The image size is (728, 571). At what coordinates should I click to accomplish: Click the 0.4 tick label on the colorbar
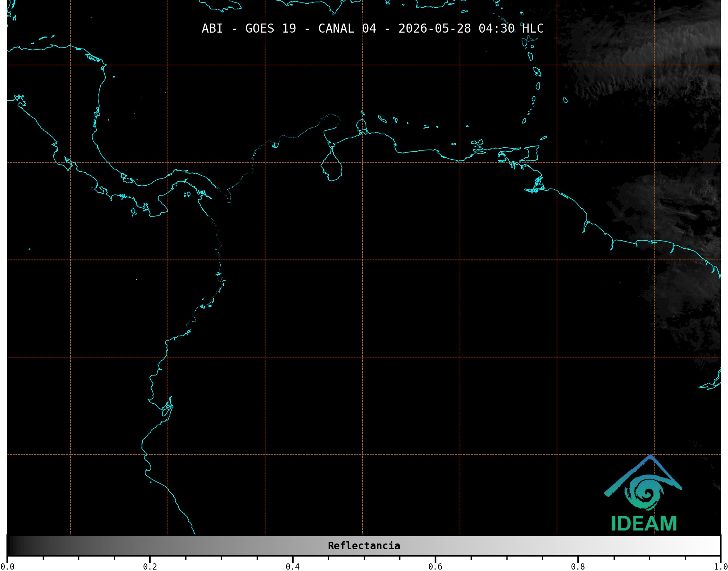[293, 567]
